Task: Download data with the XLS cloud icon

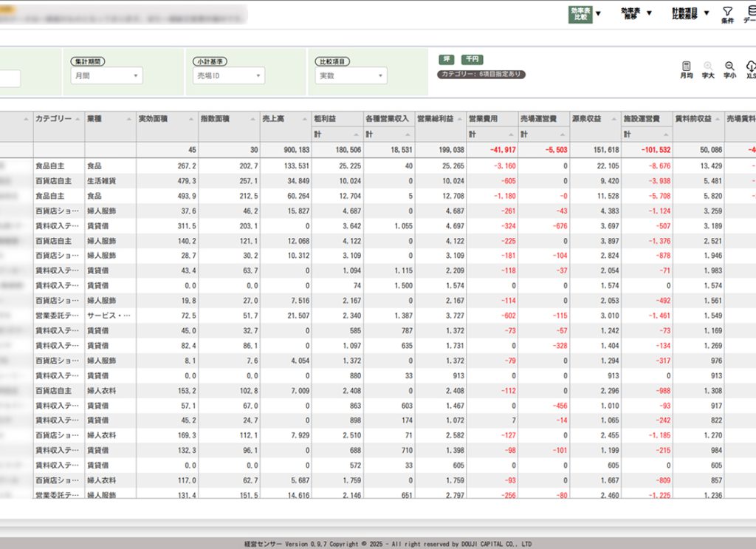Action: 750,69
